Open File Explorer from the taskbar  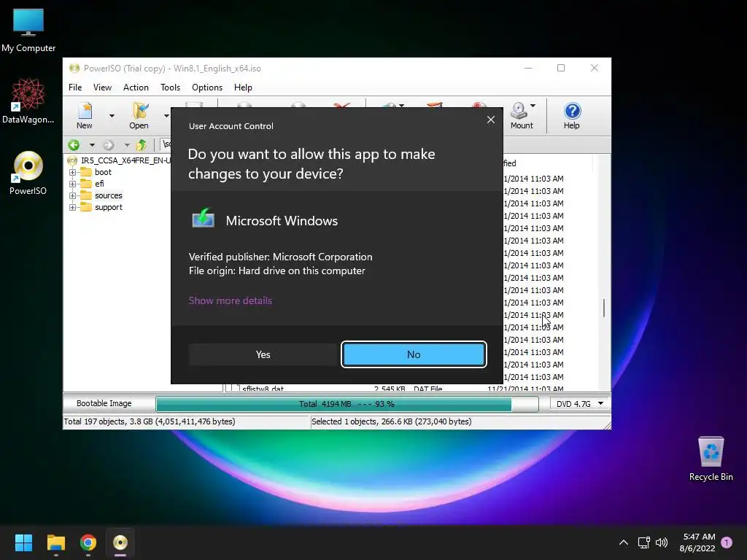[x=55, y=542]
